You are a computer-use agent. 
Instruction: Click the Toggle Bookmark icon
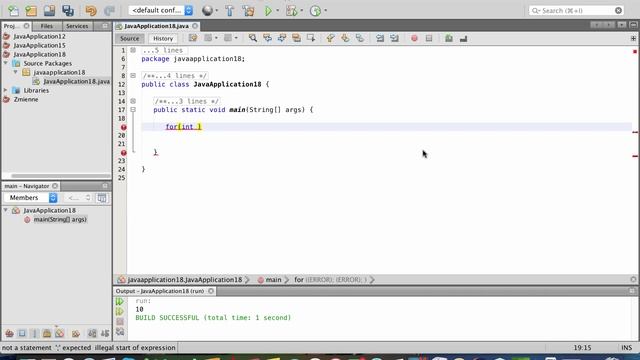[x=360, y=38]
